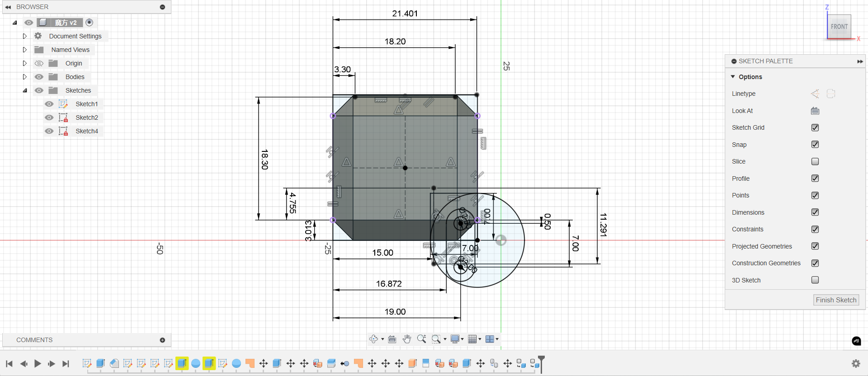Collapse the Browser panel minus icon

click(163, 7)
